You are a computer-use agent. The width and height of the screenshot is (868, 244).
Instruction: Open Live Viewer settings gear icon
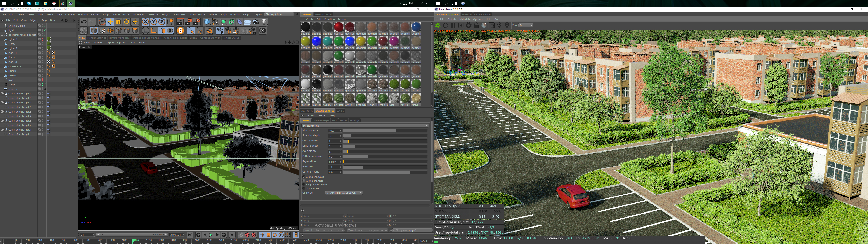click(468, 25)
